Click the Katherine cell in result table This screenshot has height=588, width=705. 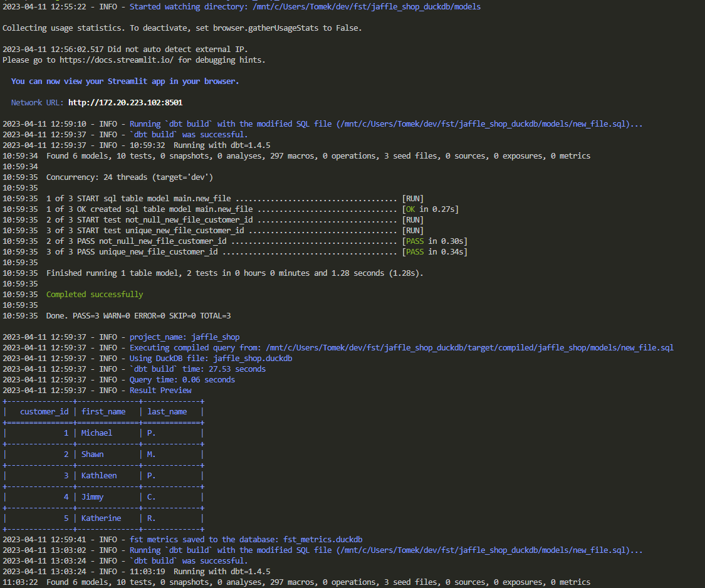pyautogui.click(x=101, y=518)
